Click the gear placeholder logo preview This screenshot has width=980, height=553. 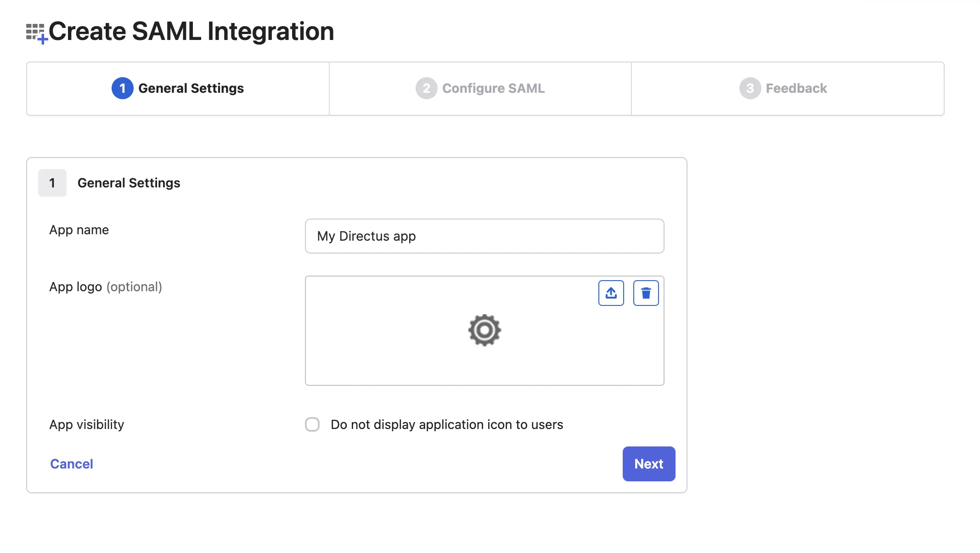pyautogui.click(x=484, y=330)
